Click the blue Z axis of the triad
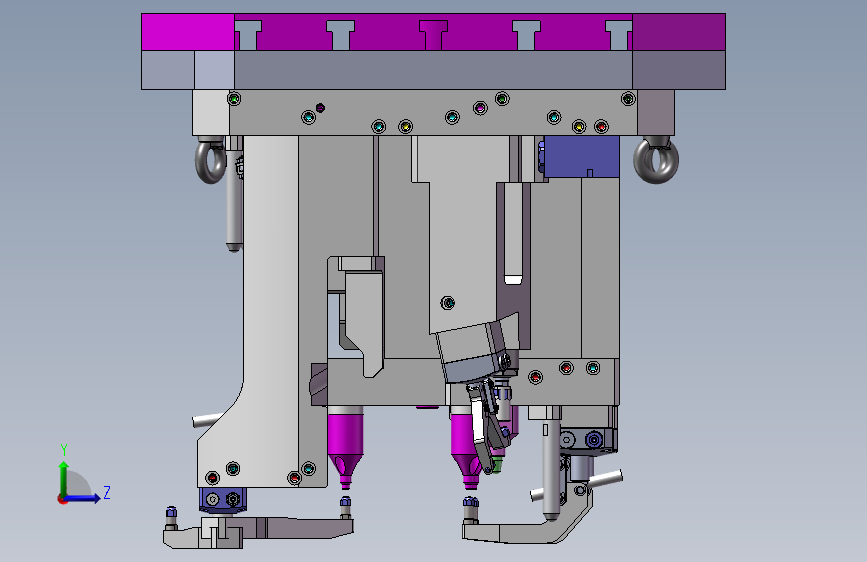 pyautogui.click(x=82, y=498)
